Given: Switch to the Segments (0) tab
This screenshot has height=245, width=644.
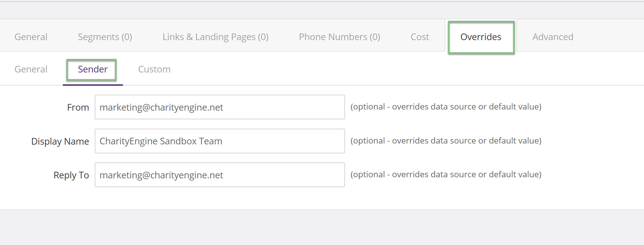Looking at the screenshot, I should (x=105, y=37).
